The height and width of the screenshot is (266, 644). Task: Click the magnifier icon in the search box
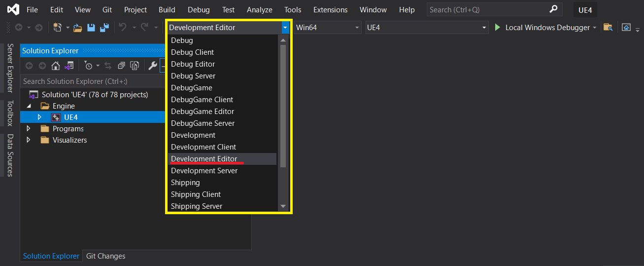point(553,9)
